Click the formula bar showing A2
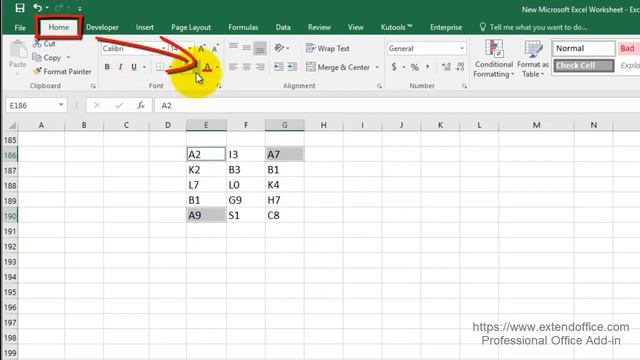Image resolution: width=640 pixels, height=360 pixels. click(396, 105)
